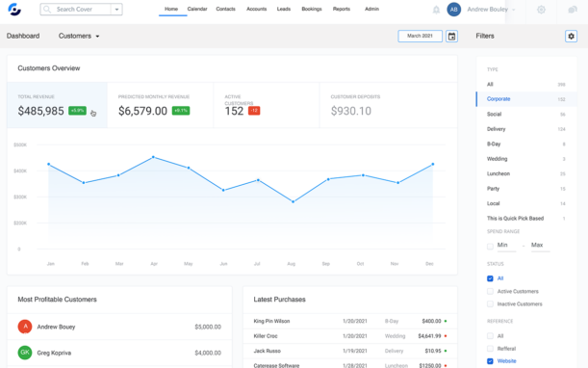Open the chat messages icon

[x=573, y=10]
